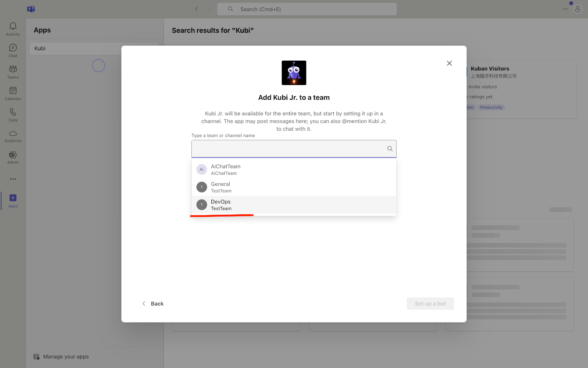Click the Productivity tag on Kuban Visitors
The height and width of the screenshot is (368, 588).
pyautogui.click(x=491, y=107)
